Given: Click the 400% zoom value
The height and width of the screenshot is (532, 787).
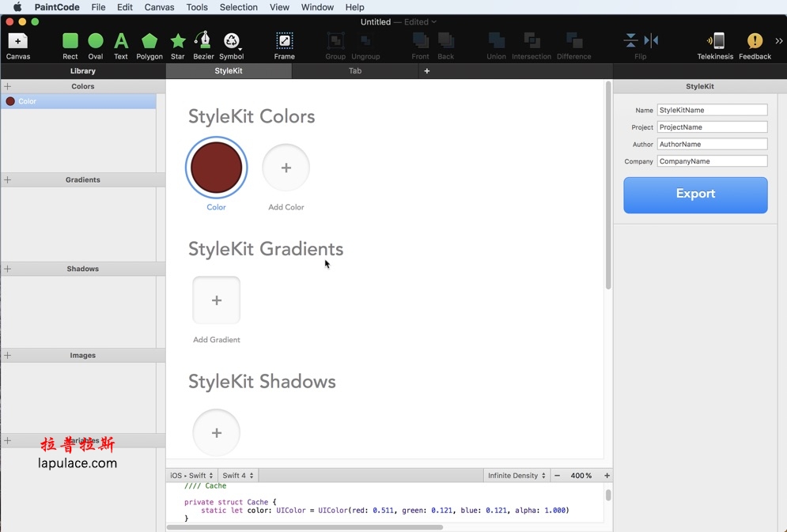Looking at the screenshot, I should tap(581, 475).
